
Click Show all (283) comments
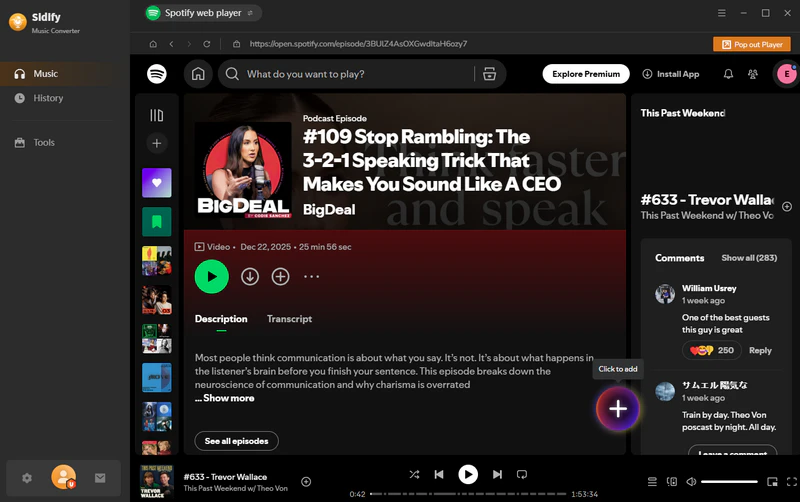749,258
